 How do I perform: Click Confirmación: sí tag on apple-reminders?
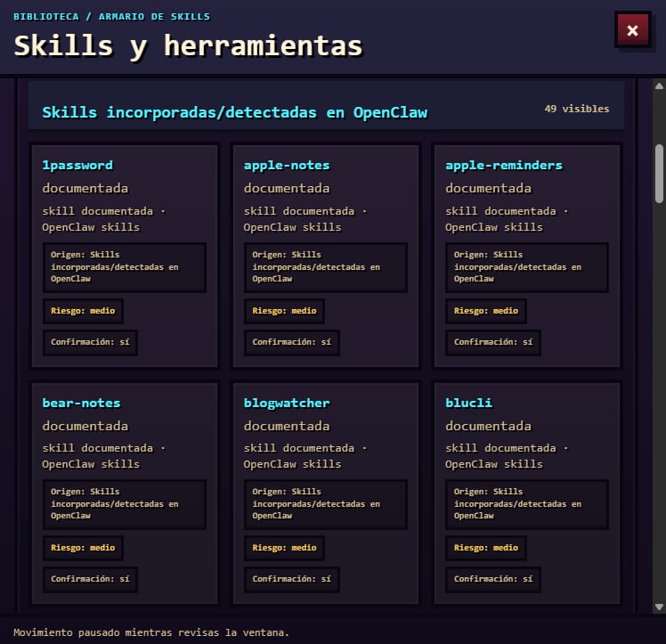pyautogui.click(x=493, y=342)
